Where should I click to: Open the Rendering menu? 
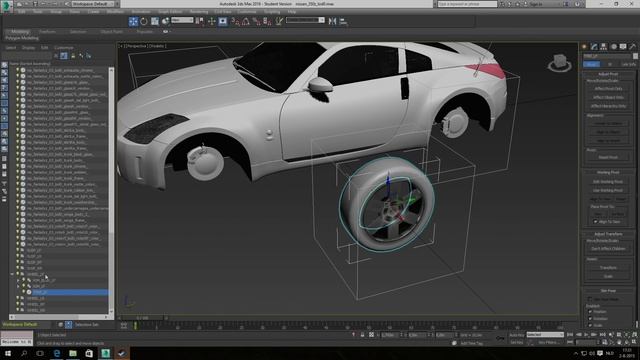pyautogui.click(x=199, y=12)
